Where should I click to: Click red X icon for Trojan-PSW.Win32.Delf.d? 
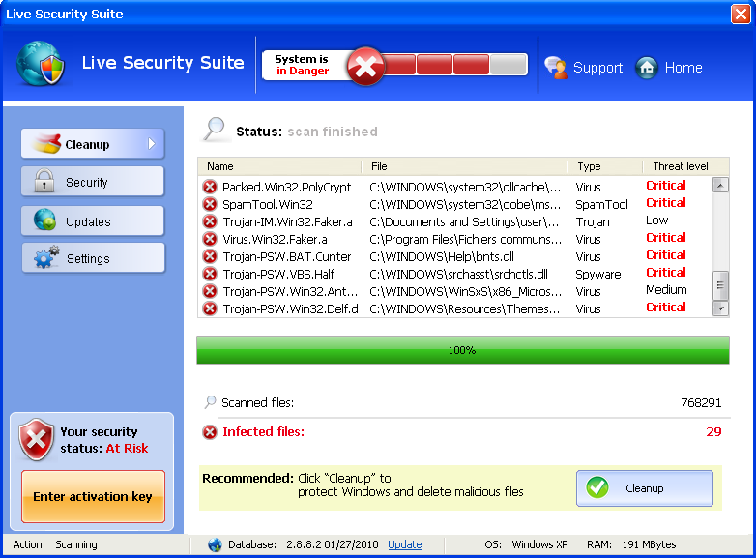coord(209,308)
